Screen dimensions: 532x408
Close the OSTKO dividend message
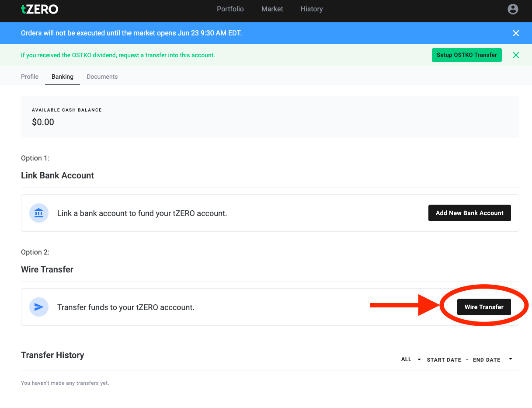pos(516,55)
